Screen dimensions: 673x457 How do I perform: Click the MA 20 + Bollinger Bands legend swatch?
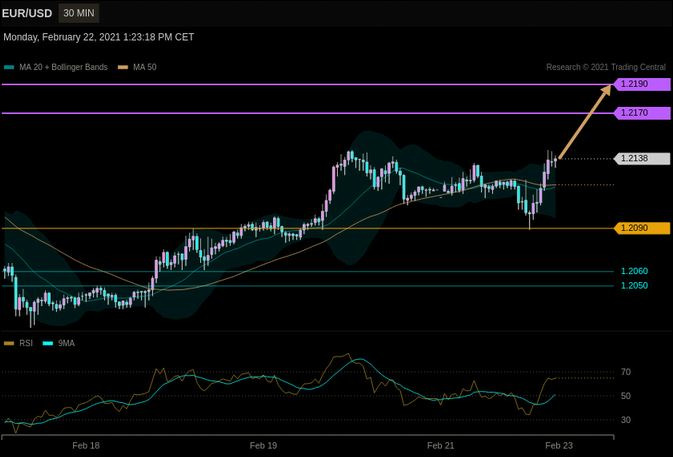9,67
